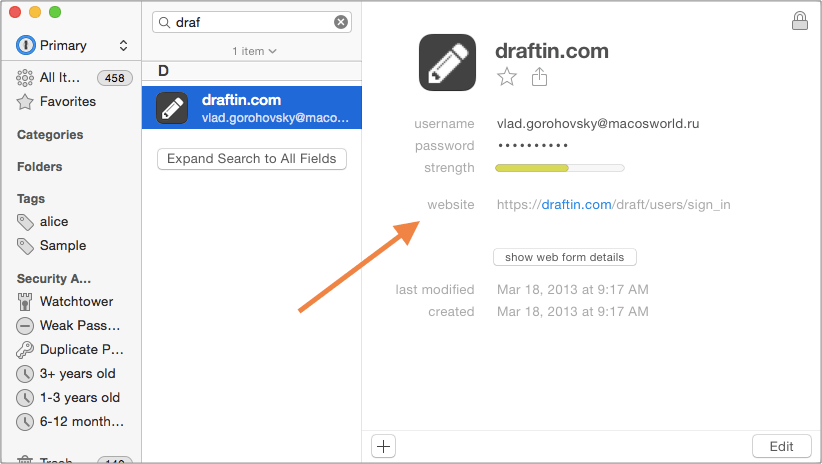Open Watchtower audit
Screen dimensions: 822x464
tap(65, 301)
